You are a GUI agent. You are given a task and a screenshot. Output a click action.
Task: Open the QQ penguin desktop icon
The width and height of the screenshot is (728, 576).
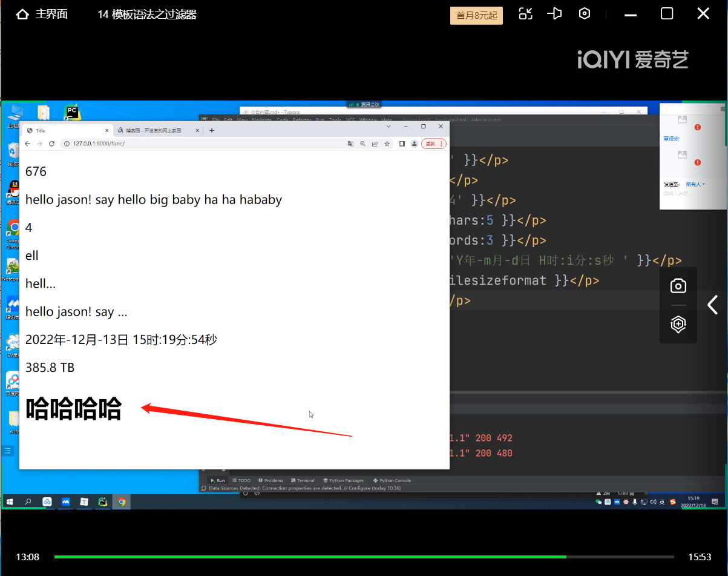click(x=13, y=193)
